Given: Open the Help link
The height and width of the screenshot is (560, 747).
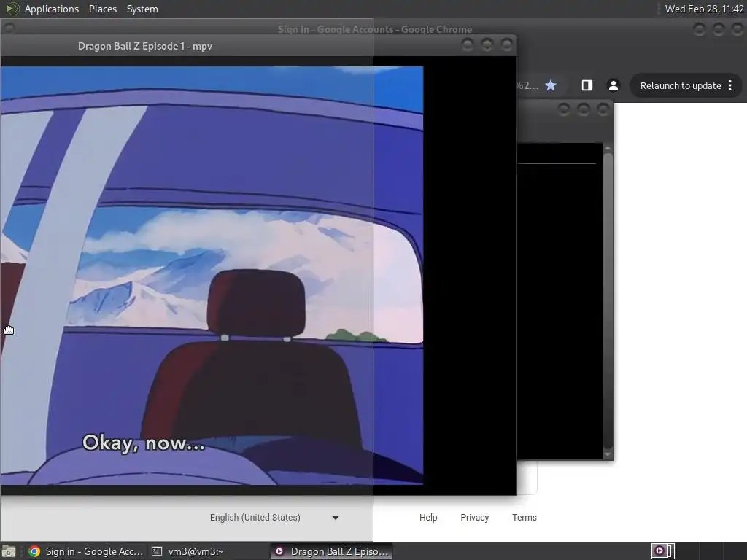Looking at the screenshot, I should tap(428, 518).
